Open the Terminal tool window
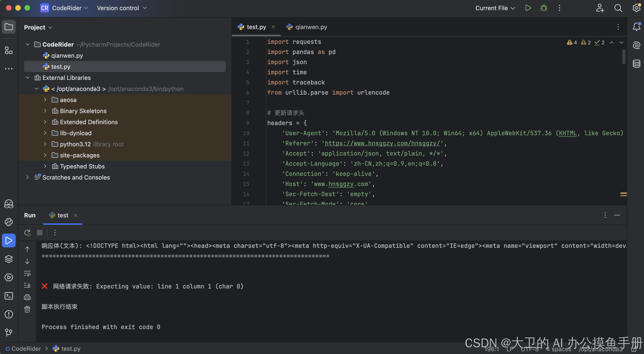The image size is (644, 354). pyautogui.click(x=9, y=296)
